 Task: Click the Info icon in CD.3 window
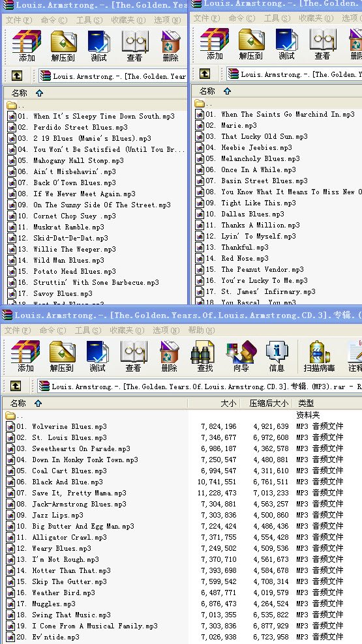click(277, 356)
